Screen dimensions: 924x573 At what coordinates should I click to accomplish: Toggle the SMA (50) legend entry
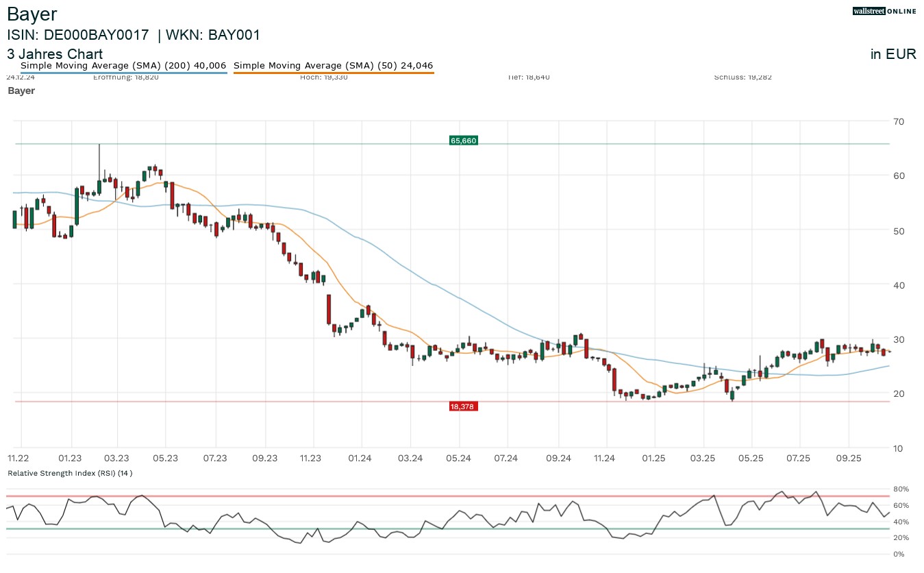[334, 66]
